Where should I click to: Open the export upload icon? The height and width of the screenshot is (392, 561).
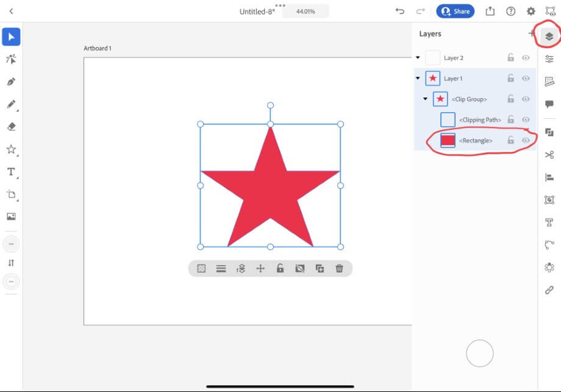pyautogui.click(x=490, y=11)
